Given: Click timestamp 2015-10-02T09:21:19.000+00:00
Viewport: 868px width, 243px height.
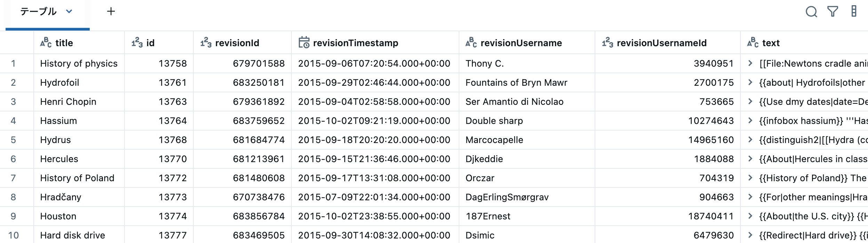Looking at the screenshot, I should 374,121.
